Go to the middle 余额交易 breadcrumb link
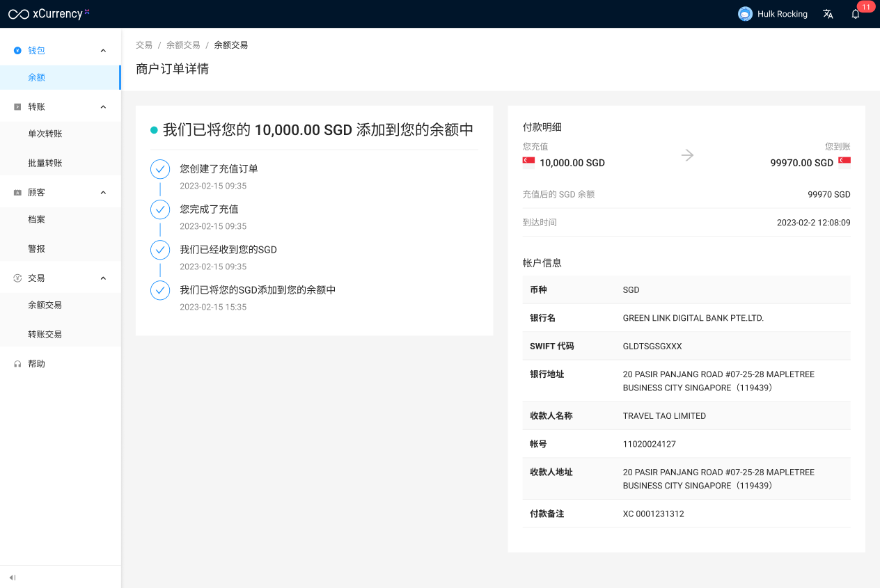This screenshot has height=588, width=880. click(x=183, y=45)
